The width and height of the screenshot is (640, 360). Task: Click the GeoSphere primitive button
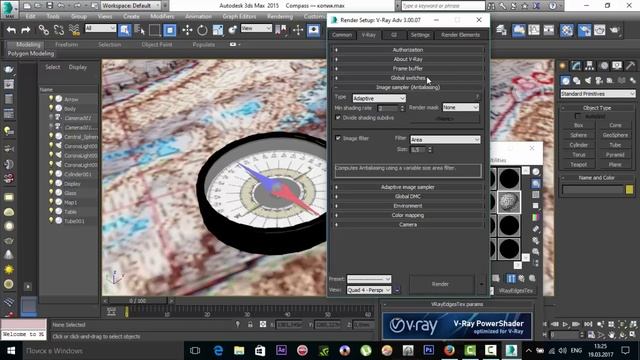[x=615, y=135]
